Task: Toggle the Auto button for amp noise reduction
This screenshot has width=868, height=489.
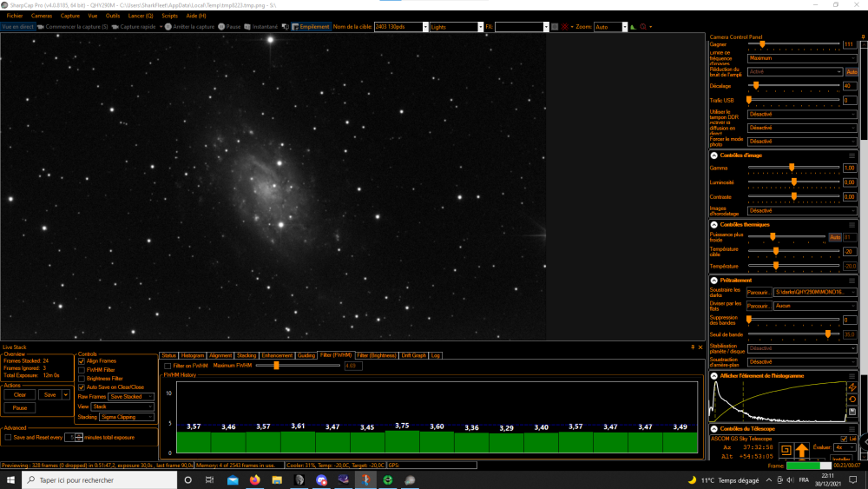Action: click(x=852, y=72)
